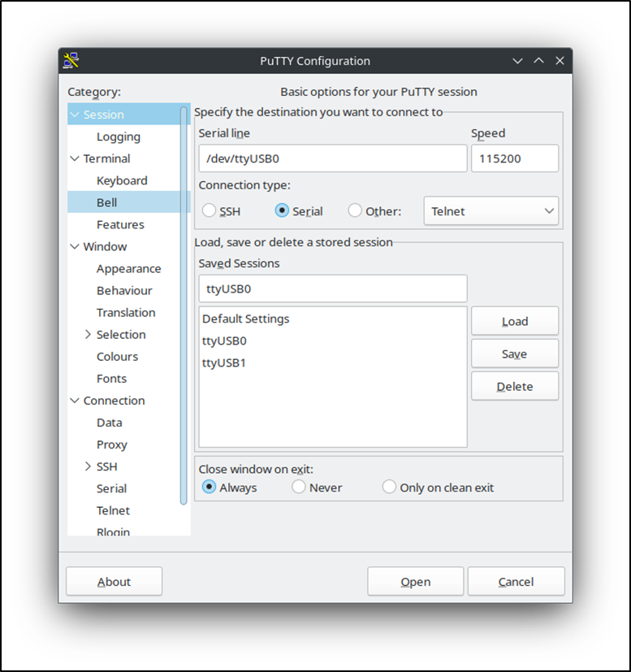The height and width of the screenshot is (672, 631).
Task: Select the SSH connection type radio button
Action: pyautogui.click(x=209, y=210)
